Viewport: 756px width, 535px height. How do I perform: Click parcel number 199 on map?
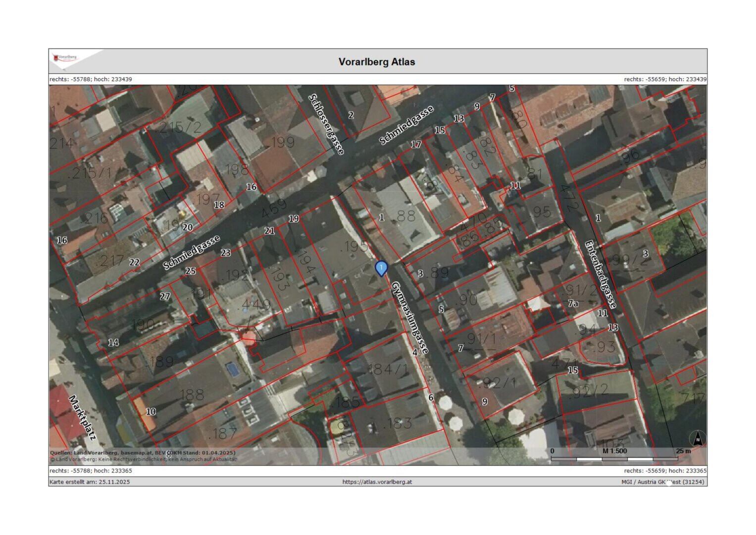[x=282, y=143]
